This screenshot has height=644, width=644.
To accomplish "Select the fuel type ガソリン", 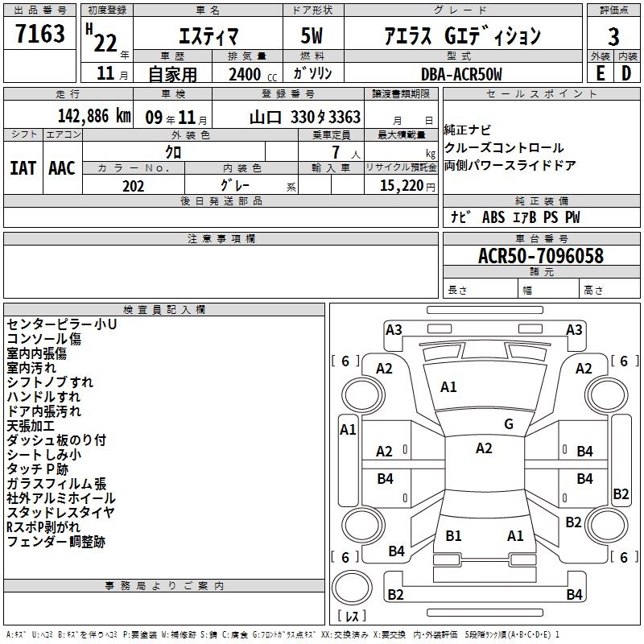I will (x=312, y=73).
